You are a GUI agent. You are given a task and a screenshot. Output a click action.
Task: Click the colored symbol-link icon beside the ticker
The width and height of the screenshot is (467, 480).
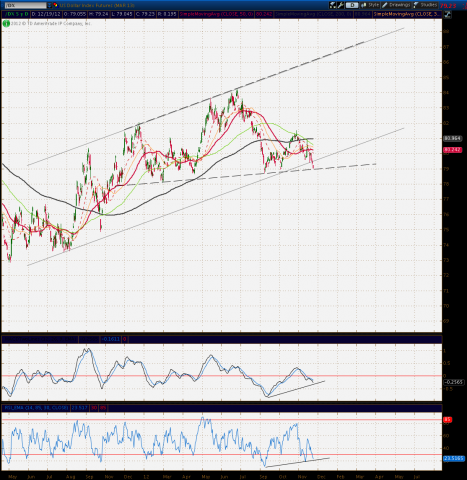click(x=55, y=5)
